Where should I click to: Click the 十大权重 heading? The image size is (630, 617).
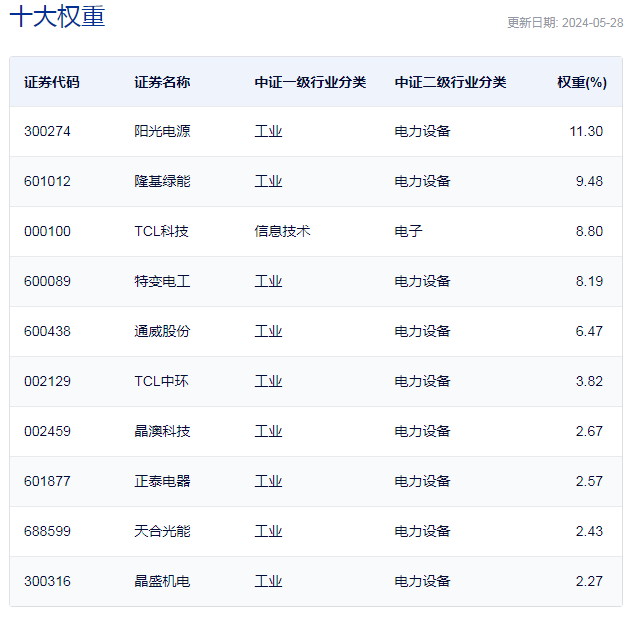pyautogui.click(x=57, y=16)
